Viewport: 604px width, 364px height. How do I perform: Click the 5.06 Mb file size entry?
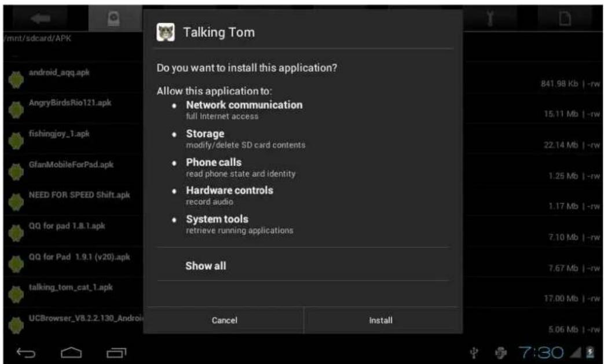coord(563,329)
